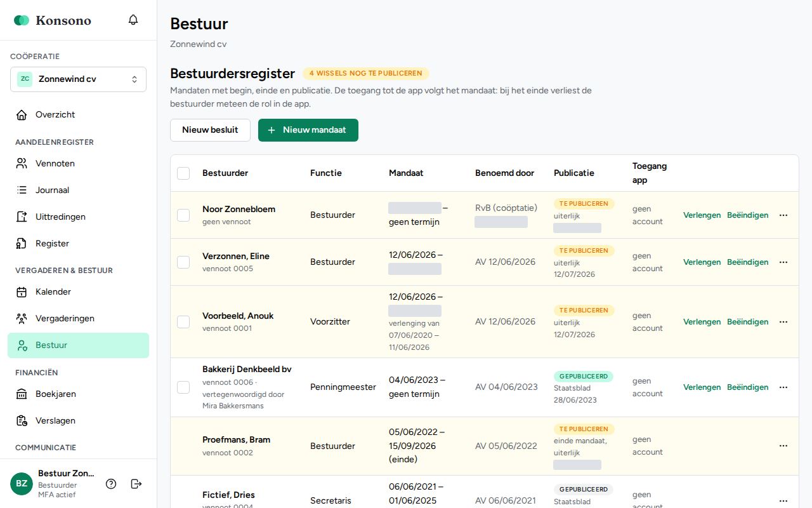Click the Vennoten people icon
Image resolution: width=812 pixels, height=508 pixels.
[x=22, y=164]
